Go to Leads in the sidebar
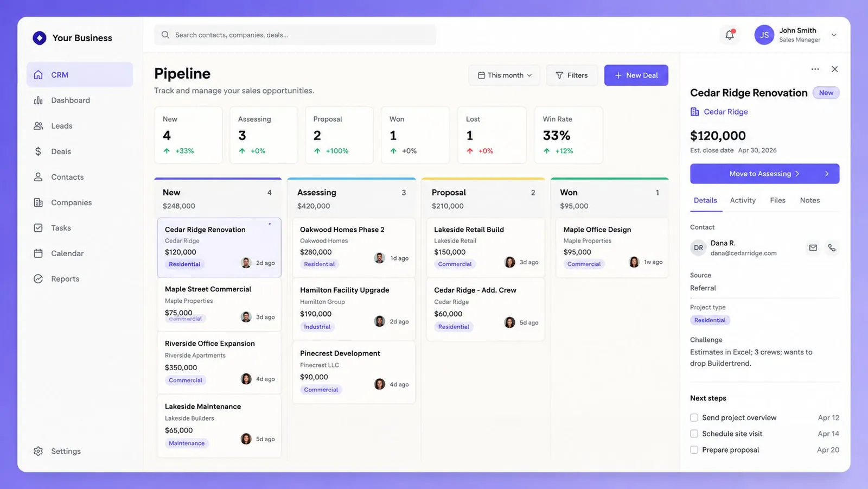Screen dimensions: 868x489 80,126
